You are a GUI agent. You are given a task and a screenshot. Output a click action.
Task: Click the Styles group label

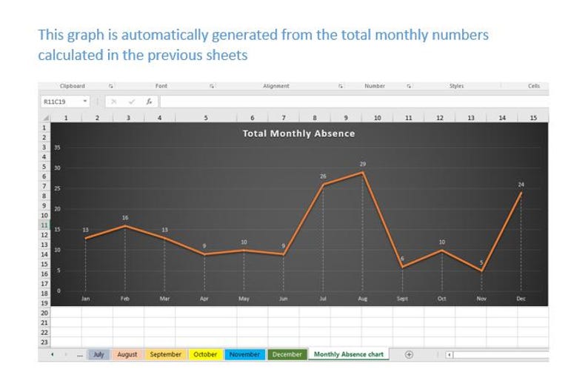[456, 86]
